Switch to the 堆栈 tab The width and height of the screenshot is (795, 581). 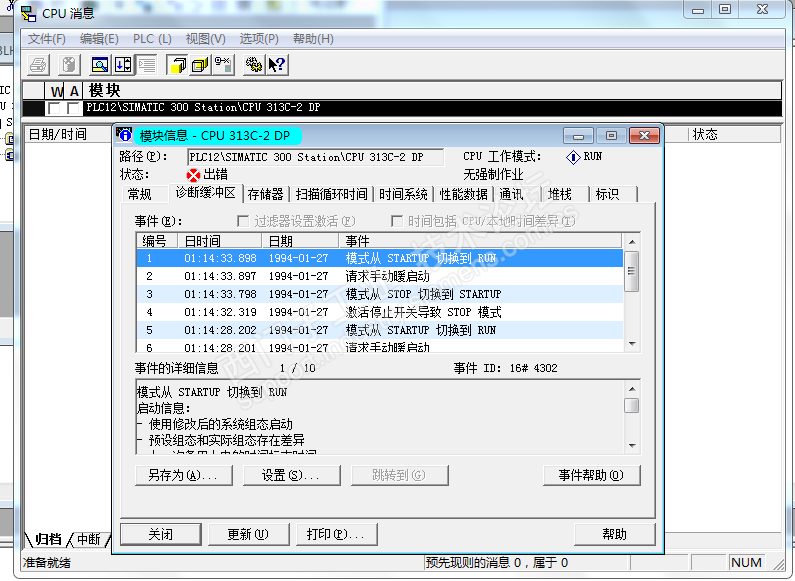pyautogui.click(x=560, y=194)
